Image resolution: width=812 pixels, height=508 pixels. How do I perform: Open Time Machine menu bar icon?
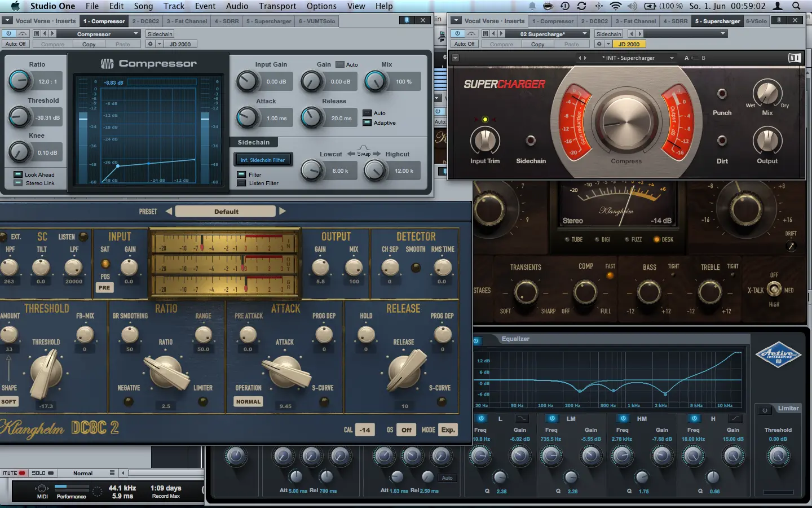pos(565,6)
